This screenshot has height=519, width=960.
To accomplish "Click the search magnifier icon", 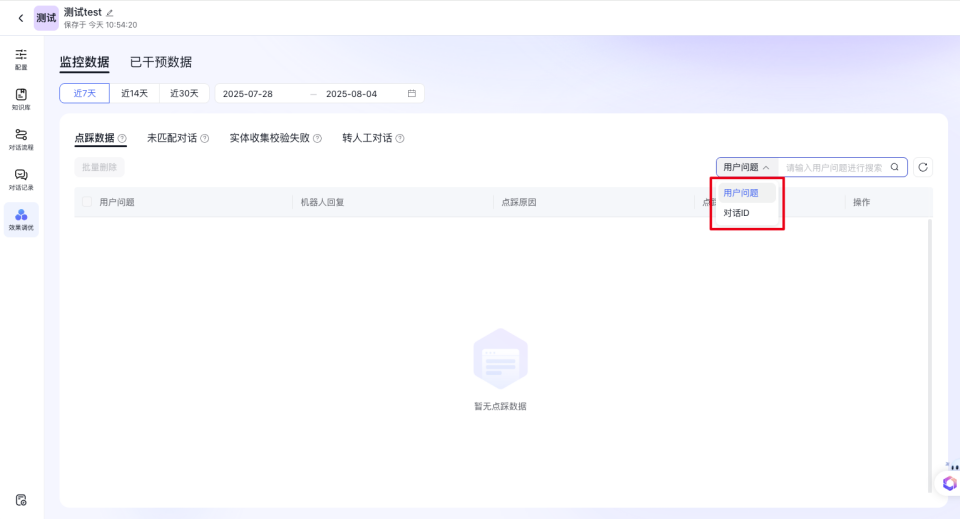I will tap(895, 167).
